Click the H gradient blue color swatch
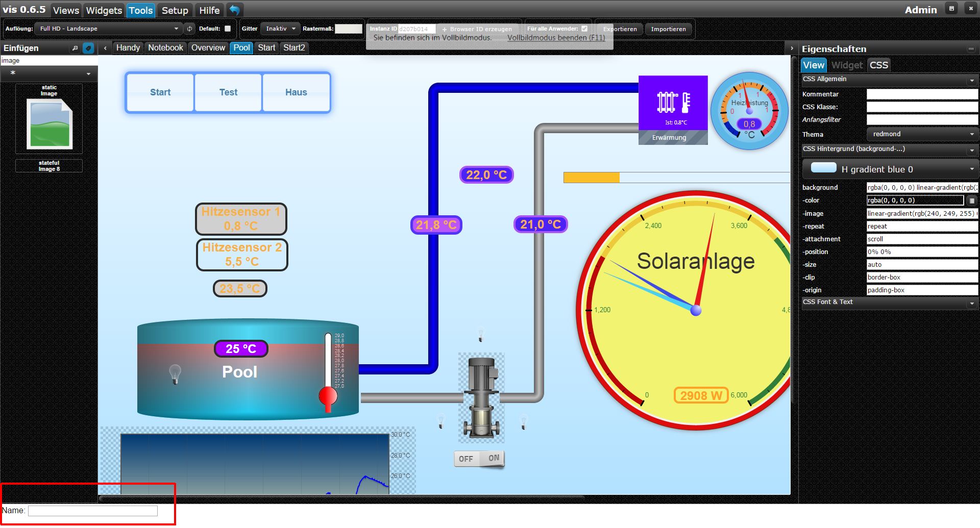 point(823,168)
